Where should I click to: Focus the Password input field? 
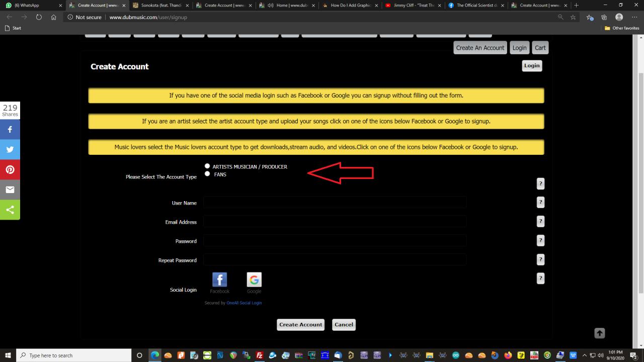pyautogui.click(x=335, y=240)
